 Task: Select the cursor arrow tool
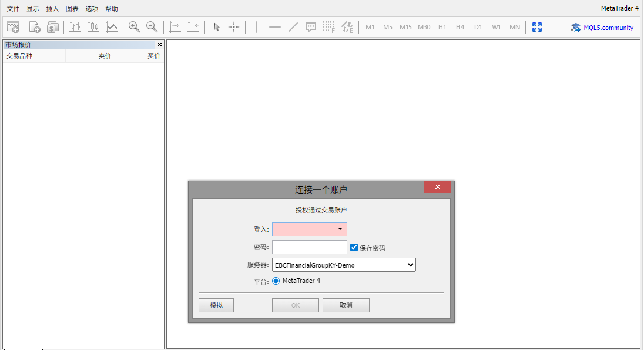coord(217,27)
